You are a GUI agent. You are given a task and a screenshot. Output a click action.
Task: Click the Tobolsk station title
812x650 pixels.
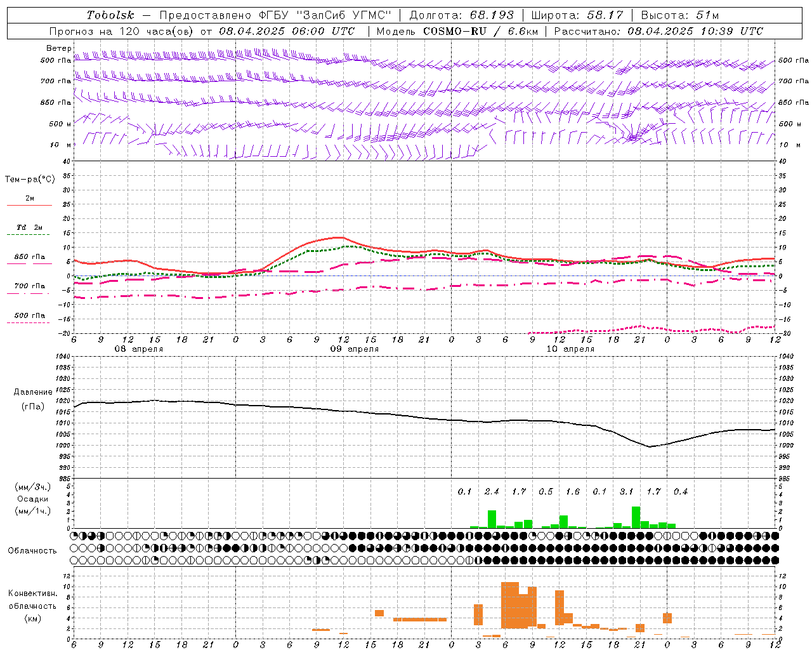point(111,15)
